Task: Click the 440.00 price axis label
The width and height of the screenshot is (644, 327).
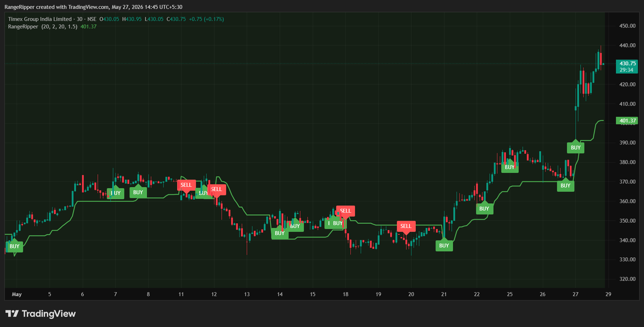Action: [x=627, y=46]
